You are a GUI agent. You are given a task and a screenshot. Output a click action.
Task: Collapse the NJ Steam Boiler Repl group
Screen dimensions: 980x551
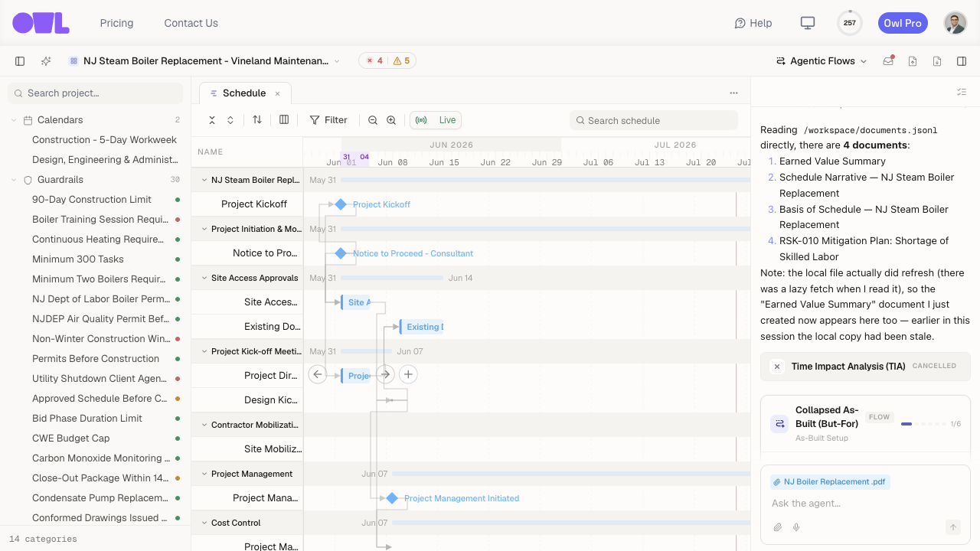pos(204,180)
